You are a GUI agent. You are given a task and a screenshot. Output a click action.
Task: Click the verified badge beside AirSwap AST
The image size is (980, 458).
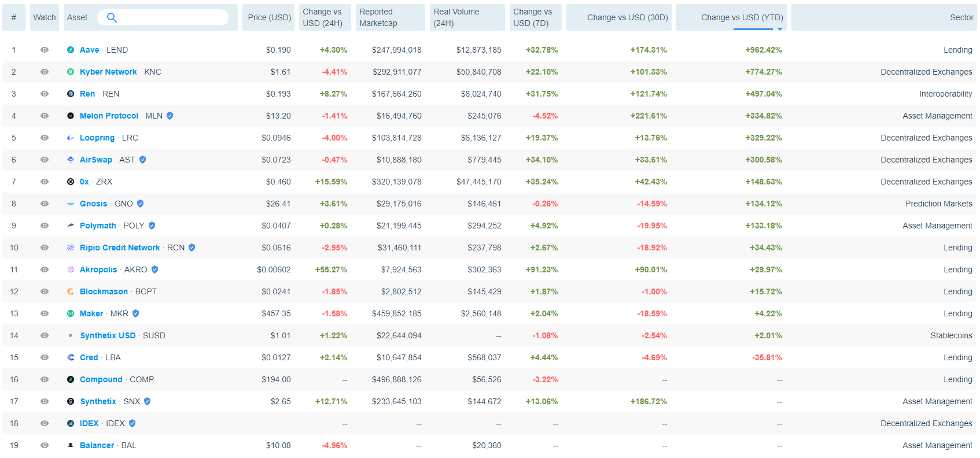tap(143, 160)
